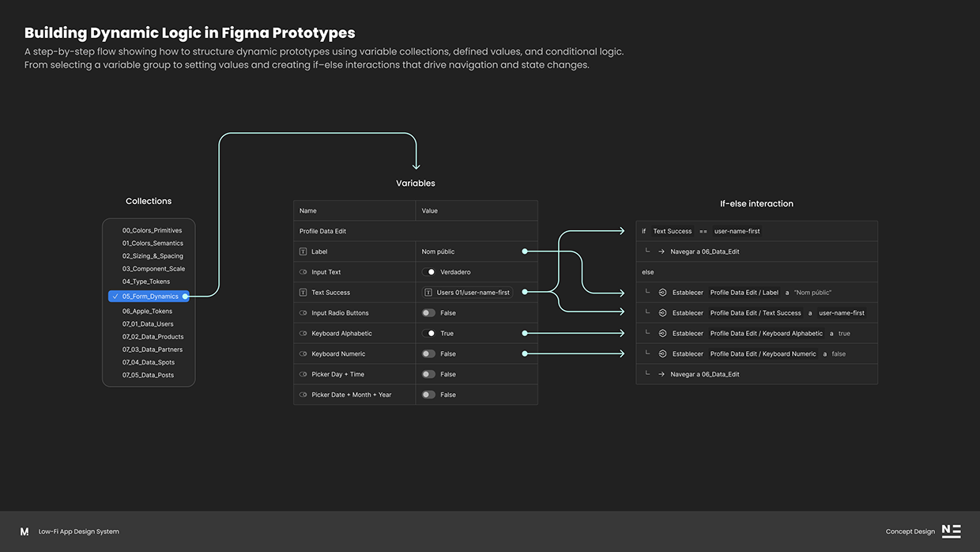Viewport: 980px width, 552px height.
Task: Click the navigate arrow icon under the if condition
Action: coord(661,251)
